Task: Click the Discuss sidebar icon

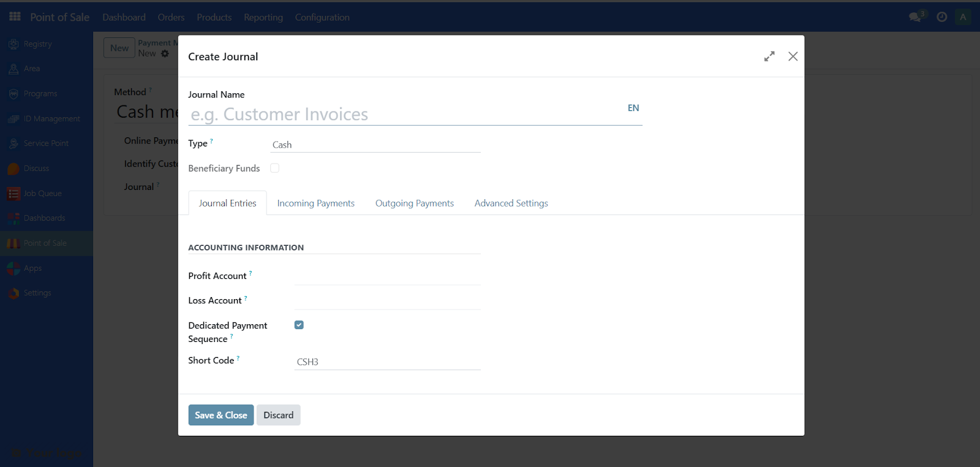Action: tap(13, 169)
